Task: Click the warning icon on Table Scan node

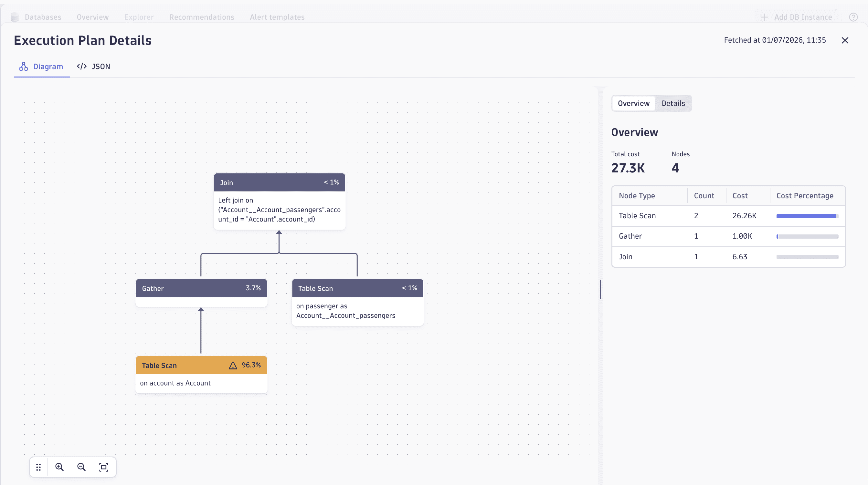Action: 233,365
